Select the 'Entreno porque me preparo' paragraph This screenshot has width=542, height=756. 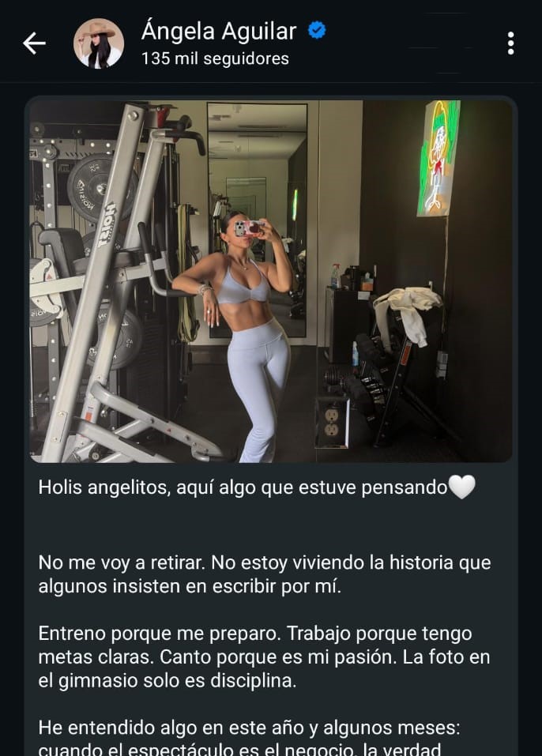pyautogui.click(x=264, y=656)
